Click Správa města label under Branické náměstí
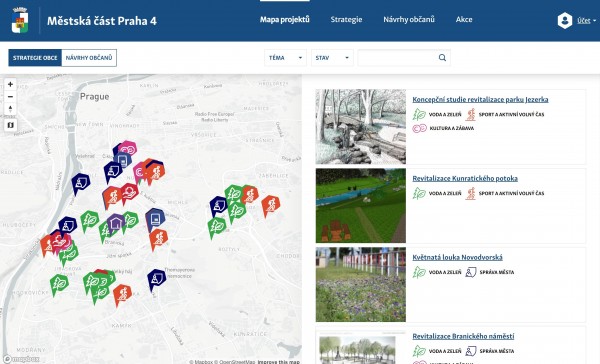The image size is (600, 364). click(x=497, y=351)
